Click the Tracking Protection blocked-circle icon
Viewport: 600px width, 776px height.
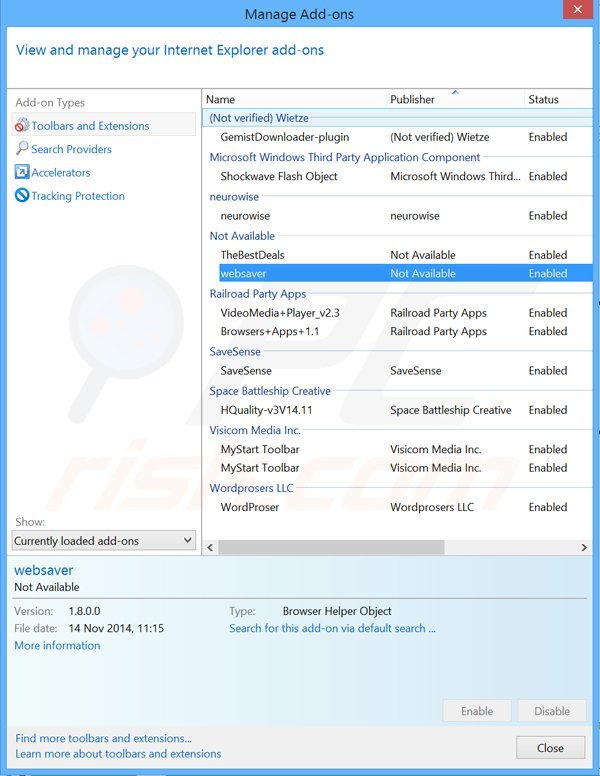click(22, 195)
